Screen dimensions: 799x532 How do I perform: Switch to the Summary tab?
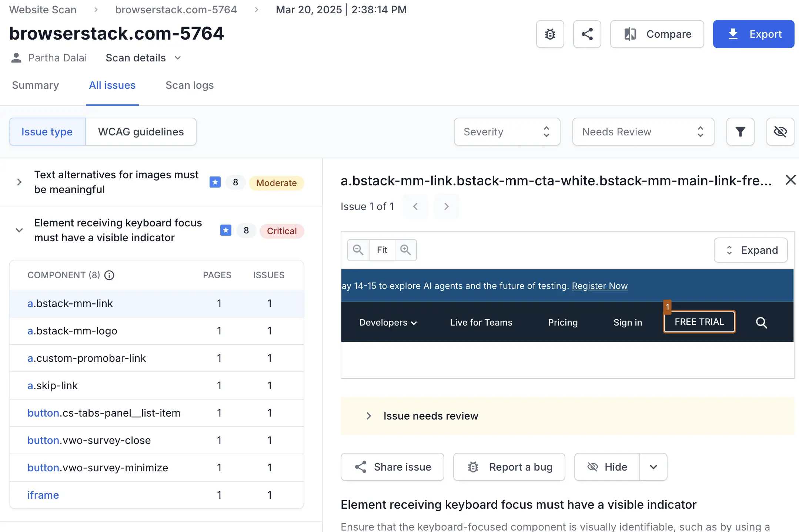point(36,85)
